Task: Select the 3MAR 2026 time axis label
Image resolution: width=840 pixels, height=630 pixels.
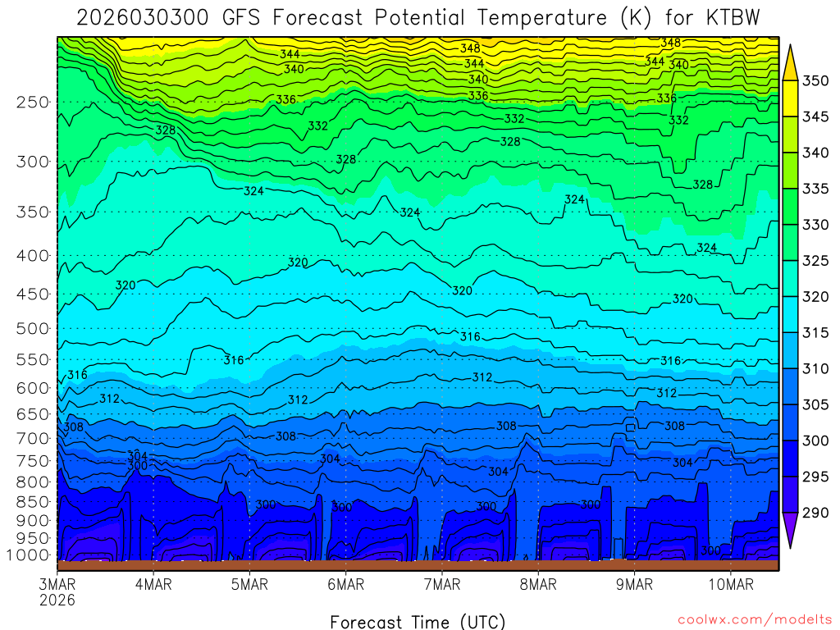Action: 57,592
